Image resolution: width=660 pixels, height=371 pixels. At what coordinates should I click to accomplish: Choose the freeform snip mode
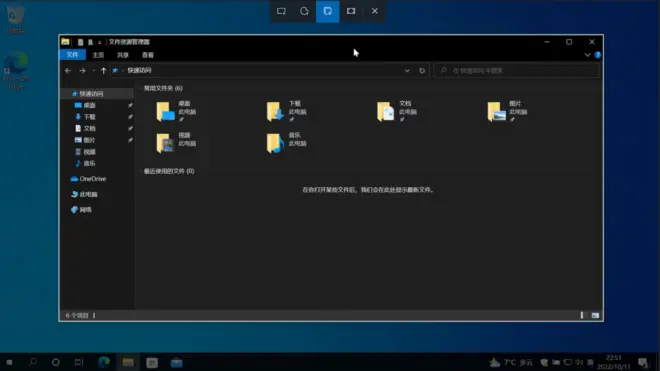click(x=304, y=11)
